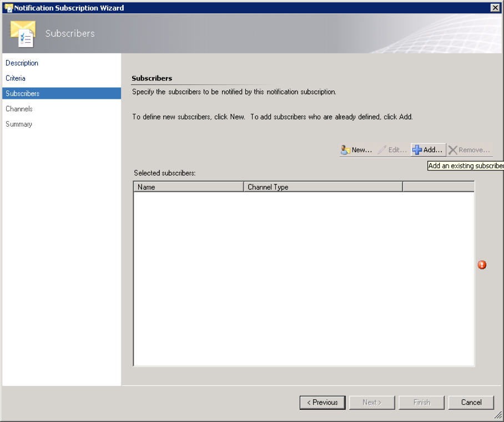Select the Description step in the sidebar
The height and width of the screenshot is (422, 504).
coord(22,63)
